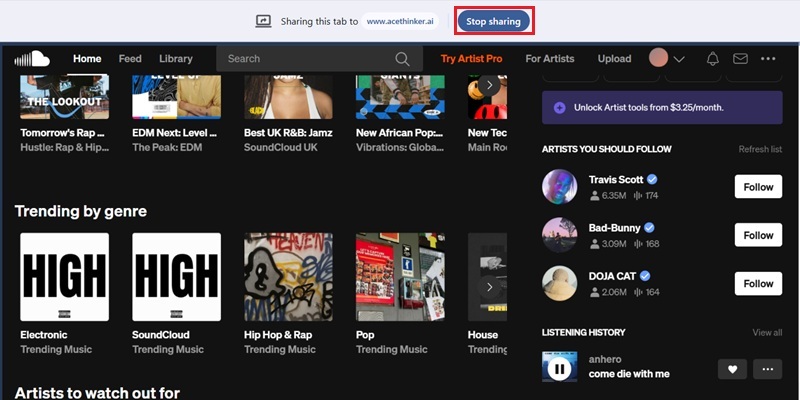Click The Peak: EDM subtitle
The width and height of the screenshot is (800, 400).
167,147
